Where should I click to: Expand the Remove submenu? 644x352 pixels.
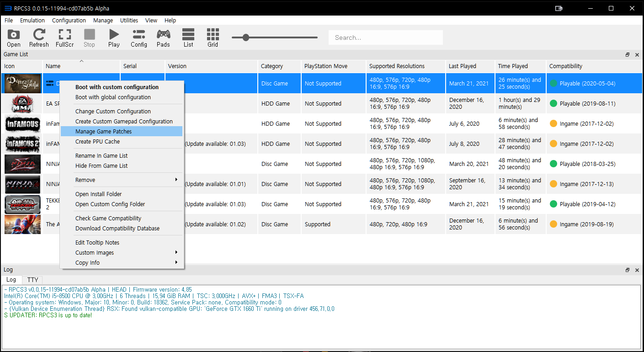click(x=122, y=180)
